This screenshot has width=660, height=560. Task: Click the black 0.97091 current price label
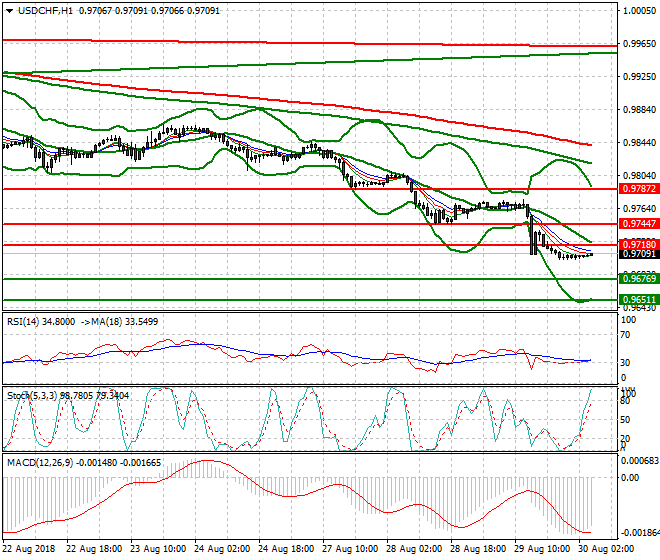[x=639, y=254]
